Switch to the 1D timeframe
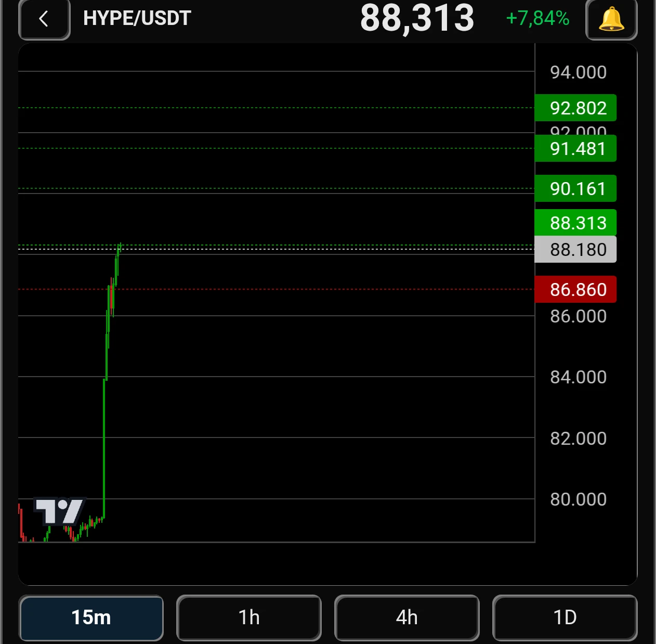The height and width of the screenshot is (644, 656). pyautogui.click(x=565, y=617)
